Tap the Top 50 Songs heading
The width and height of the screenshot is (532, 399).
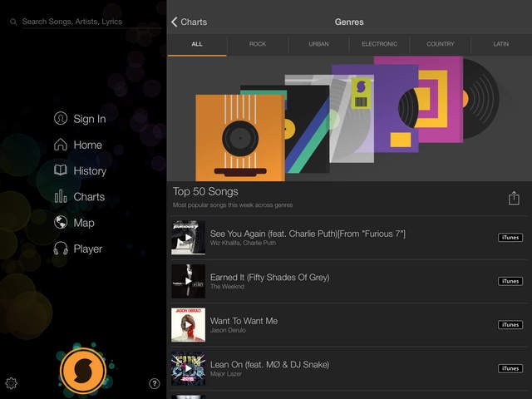point(205,192)
